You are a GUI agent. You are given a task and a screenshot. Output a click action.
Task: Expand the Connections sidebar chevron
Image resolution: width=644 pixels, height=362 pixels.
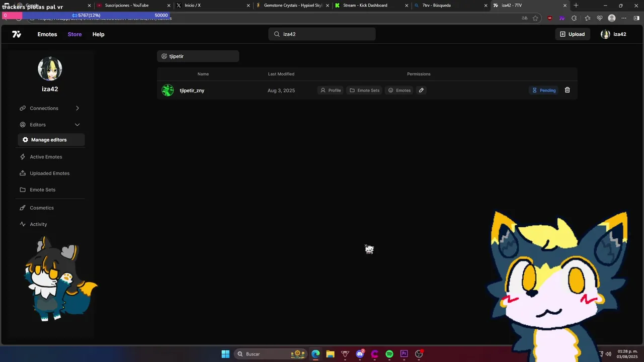coord(77,108)
